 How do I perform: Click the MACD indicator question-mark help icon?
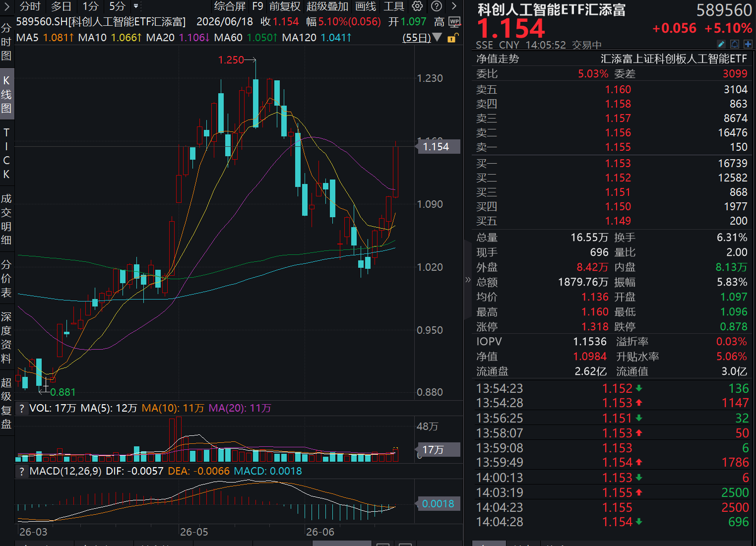(x=21, y=471)
